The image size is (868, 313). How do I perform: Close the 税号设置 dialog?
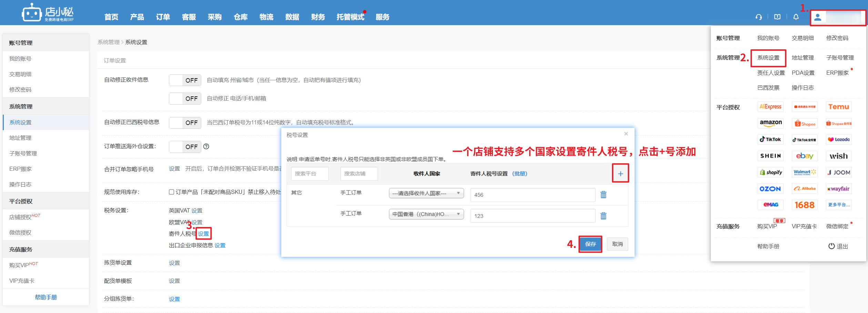pyautogui.click(x=626, y=134)
